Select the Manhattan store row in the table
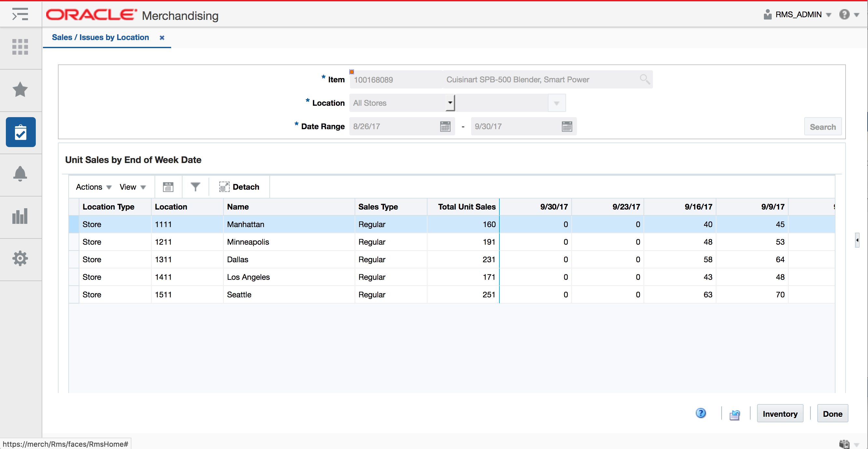868x449 pixels. (246, 224)
